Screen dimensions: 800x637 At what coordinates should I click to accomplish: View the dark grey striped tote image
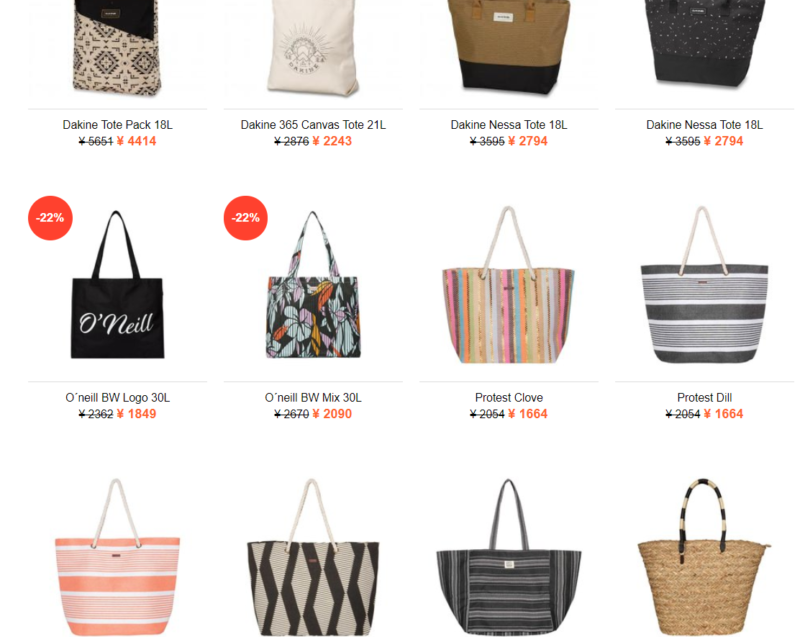click(509, 557)
